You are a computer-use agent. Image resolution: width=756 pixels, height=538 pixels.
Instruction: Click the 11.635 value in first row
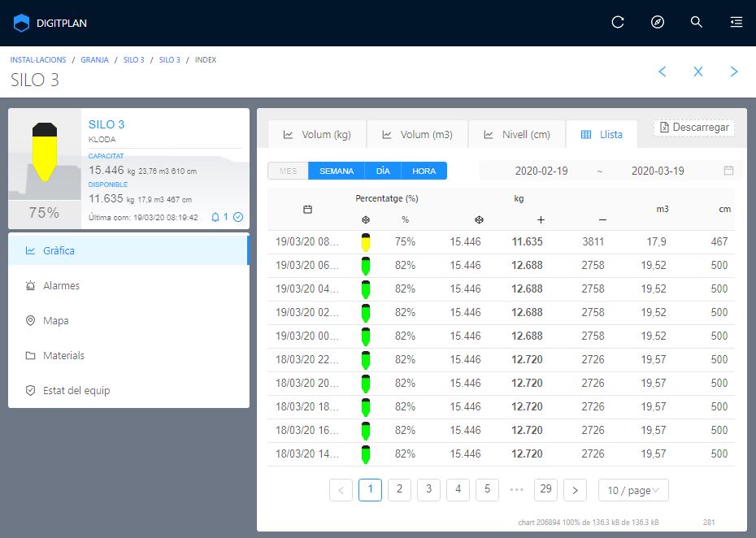coord(527,242)
